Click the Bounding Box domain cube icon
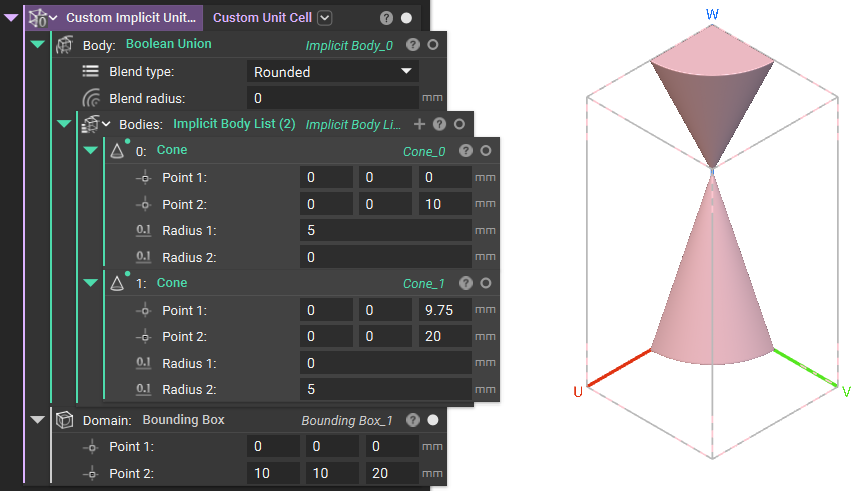 pos(65,420)
